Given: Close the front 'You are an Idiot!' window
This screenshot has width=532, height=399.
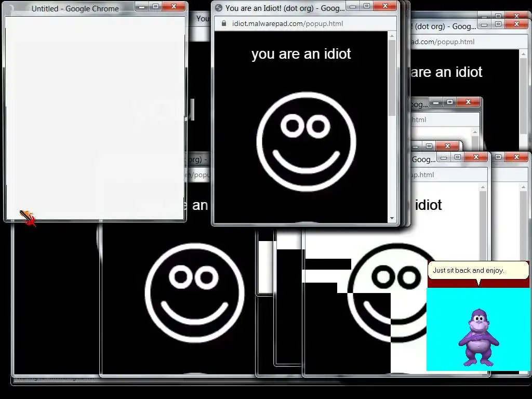Looking at the screenshot, I should 385,5.
